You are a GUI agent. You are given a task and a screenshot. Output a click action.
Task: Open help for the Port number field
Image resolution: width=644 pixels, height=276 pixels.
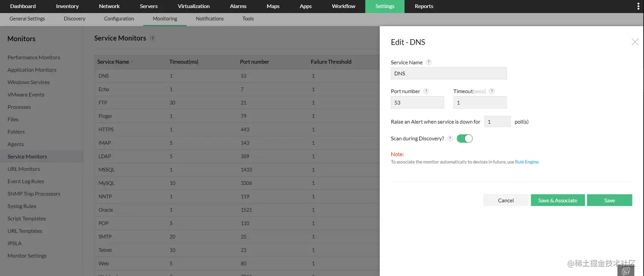[426, 91]
